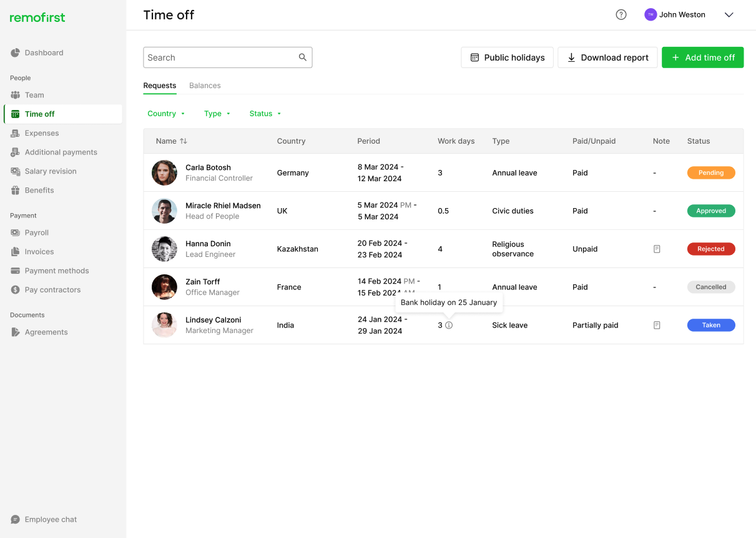Click the John Weston avatar circle
The image size is (756, 538).
tap(650, 14)
